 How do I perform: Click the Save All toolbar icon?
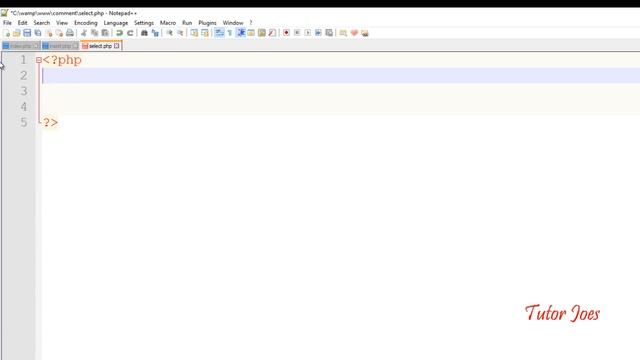click(38, 33)
